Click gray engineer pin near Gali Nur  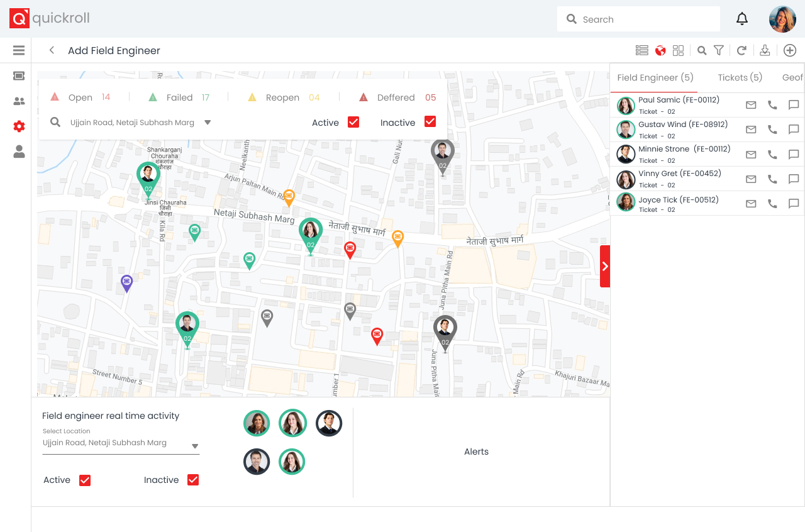(443, 157)
